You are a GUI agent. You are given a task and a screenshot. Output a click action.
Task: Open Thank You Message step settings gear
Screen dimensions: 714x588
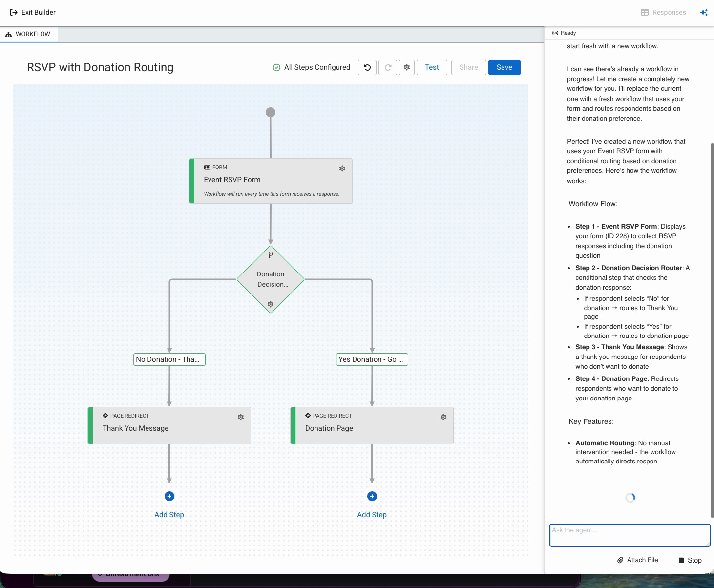241,417
